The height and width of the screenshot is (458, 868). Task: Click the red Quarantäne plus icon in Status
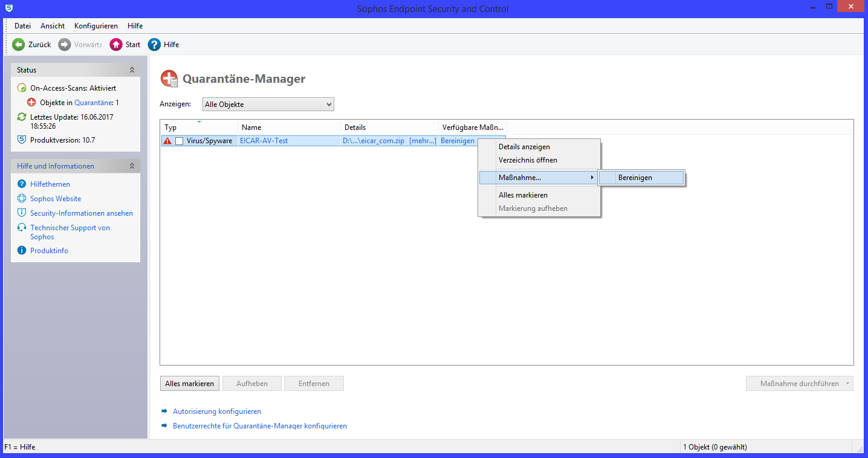pos(32,102)
